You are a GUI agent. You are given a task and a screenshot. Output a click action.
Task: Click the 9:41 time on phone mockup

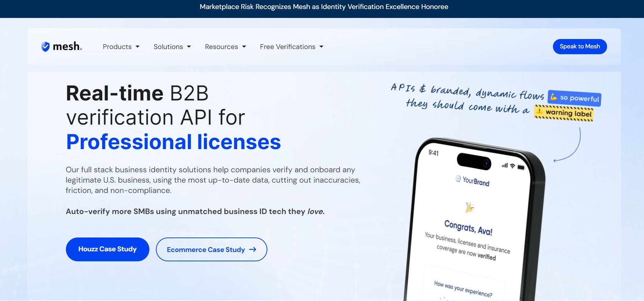(434, 153)
